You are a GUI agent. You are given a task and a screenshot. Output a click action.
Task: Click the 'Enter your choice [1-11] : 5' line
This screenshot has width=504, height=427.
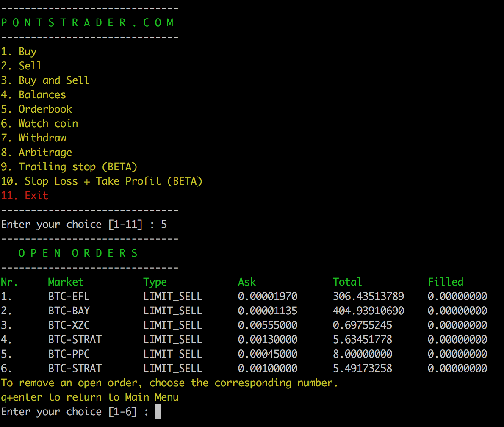pyautogui.click(x=83, y=225)
